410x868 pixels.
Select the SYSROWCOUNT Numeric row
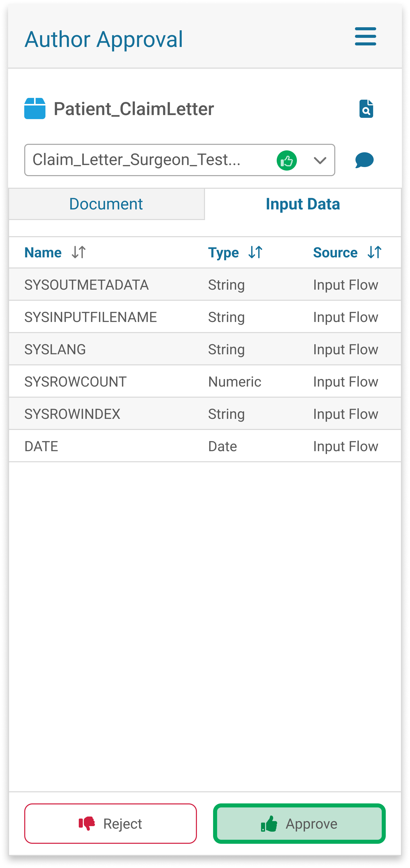tap(205, 382)
